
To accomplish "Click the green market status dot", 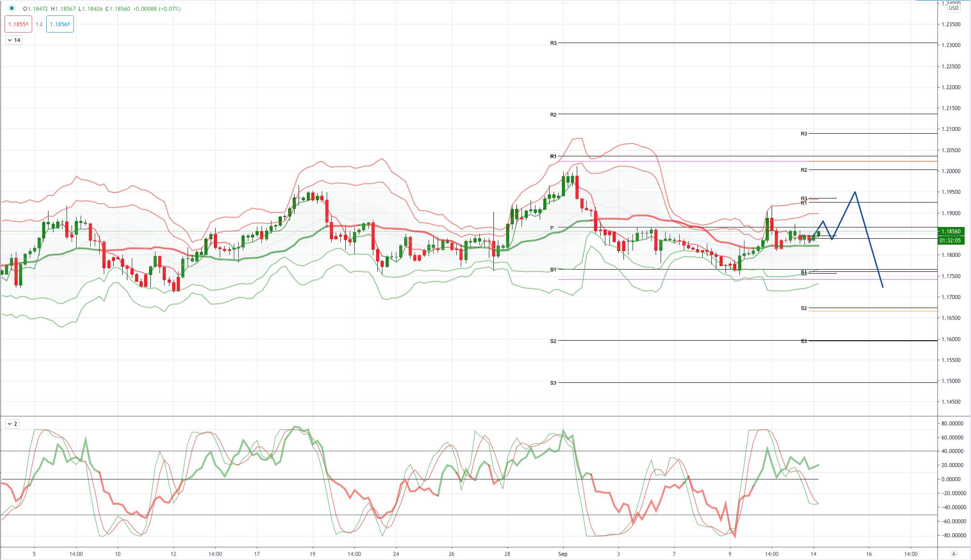I will click(x=12, y=9).
